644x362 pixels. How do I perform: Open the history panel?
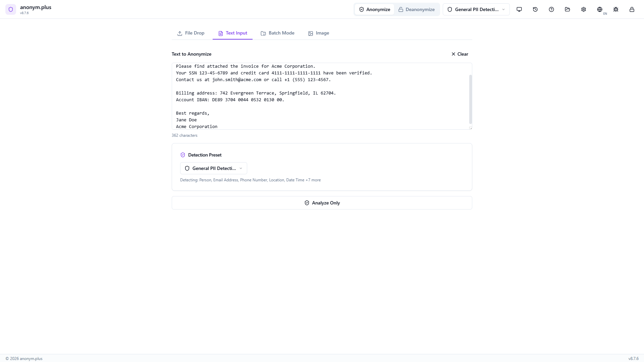pos(535,9)
